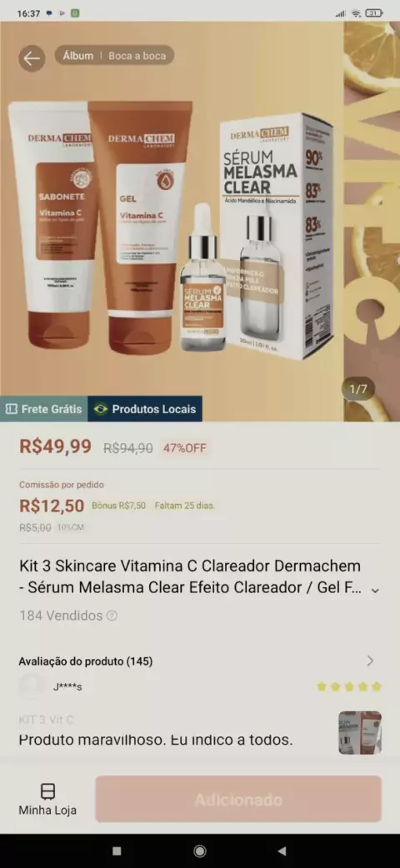
Task: Switch to the Álbum tab
Action: coord(78,56)
